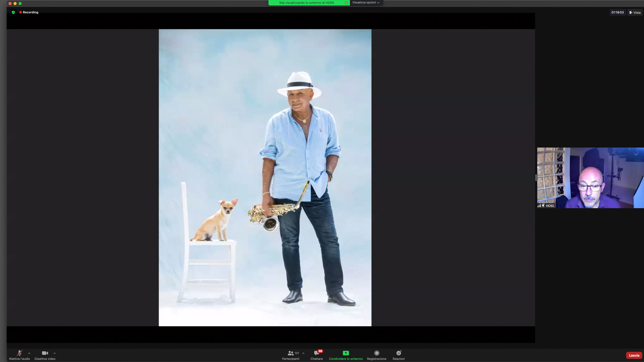The width and height of the screenshot is (644, 362).
Task: Select the HOSS video thumbnail
Action: pos(590,178)
